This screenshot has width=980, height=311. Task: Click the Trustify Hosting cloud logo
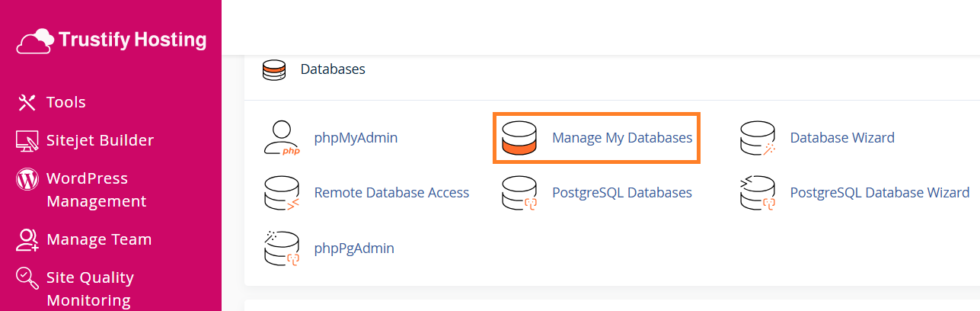click(35, 40)
